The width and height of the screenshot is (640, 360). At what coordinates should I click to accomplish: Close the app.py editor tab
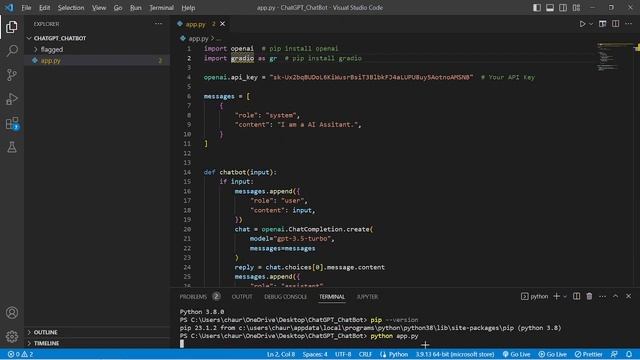222,24
